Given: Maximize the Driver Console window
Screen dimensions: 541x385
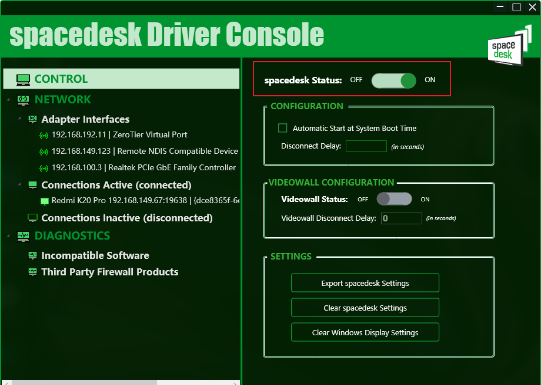Looking at the screenshot, I should click(517, 7).
